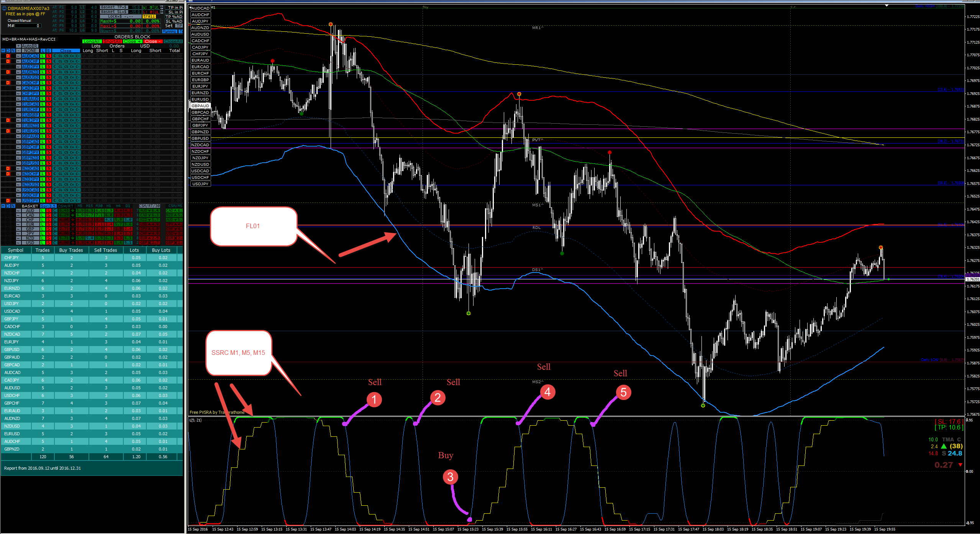The image size is (980, 534).
Task: Click the green LongAll button
Action: pyautogui.click(x=92, y=41)
